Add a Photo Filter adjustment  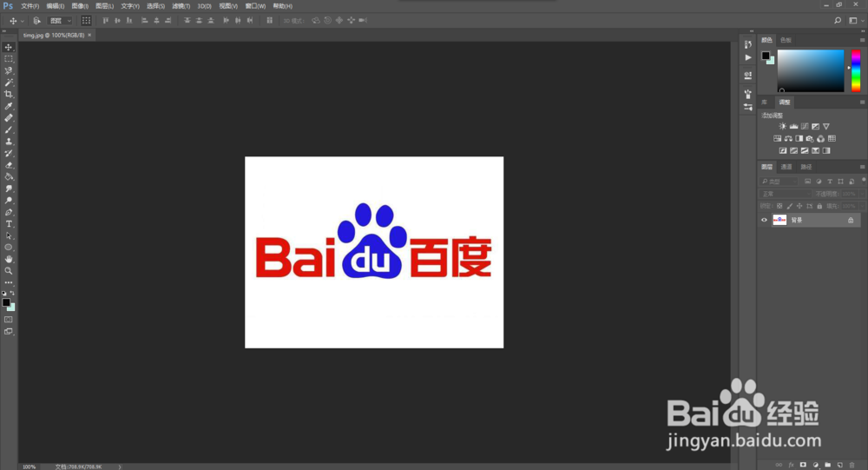[810, 138]
